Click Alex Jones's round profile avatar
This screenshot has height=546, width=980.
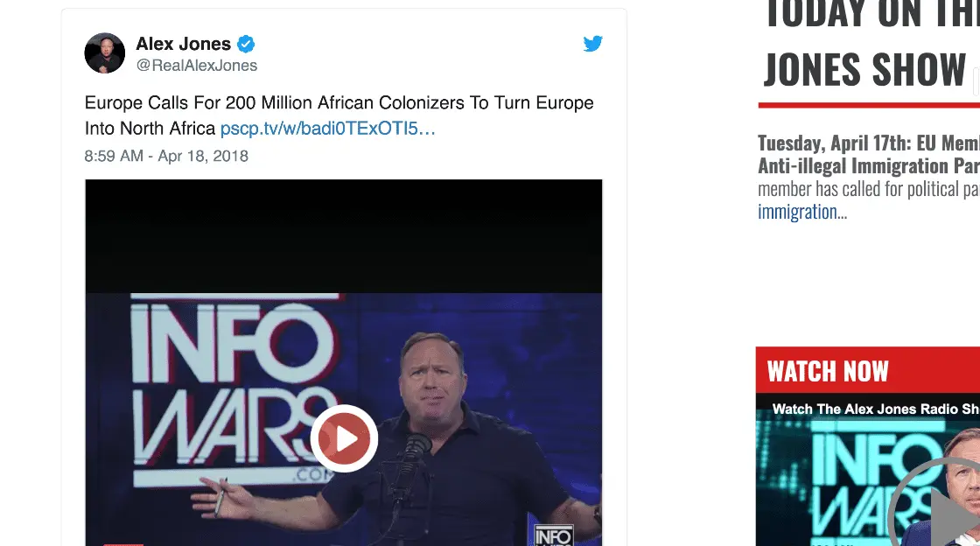[x=105, y=53]
